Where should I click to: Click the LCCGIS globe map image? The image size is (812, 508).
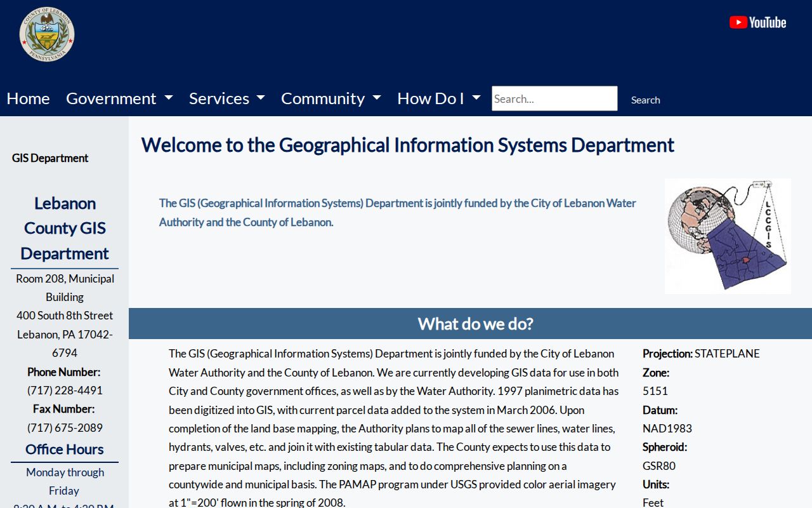pos(728,236)
